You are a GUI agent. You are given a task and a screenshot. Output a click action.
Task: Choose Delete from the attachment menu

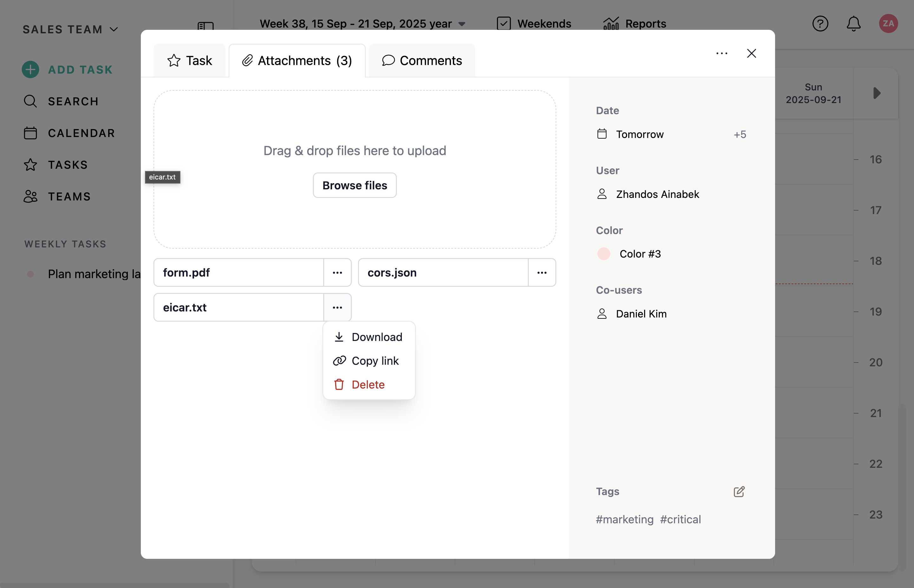pos(368,384)
